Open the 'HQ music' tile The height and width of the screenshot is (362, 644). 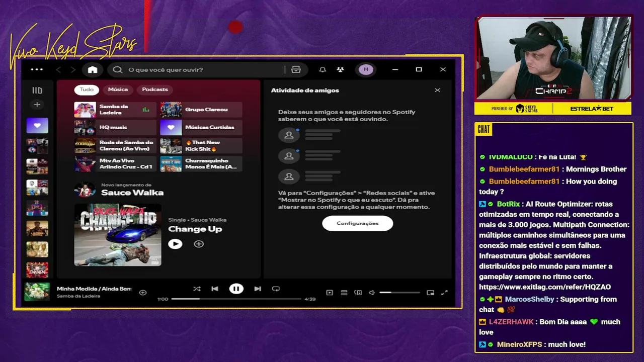115,128
